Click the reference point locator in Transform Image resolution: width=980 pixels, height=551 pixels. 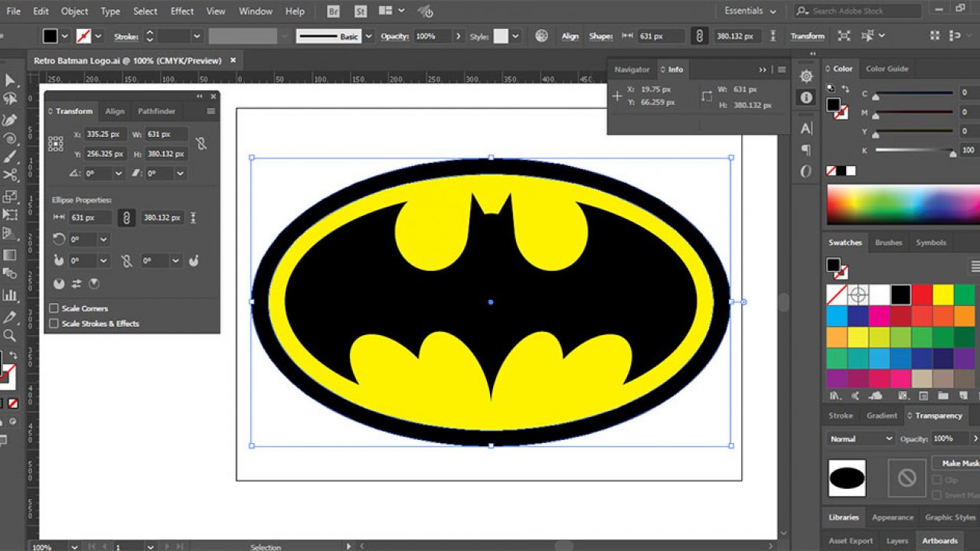[56, 144]
